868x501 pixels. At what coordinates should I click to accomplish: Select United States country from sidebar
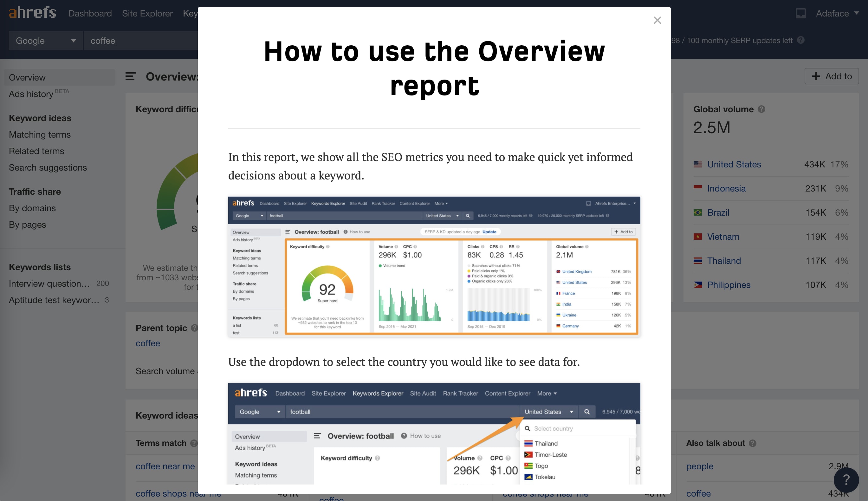(x=734, y=164)
